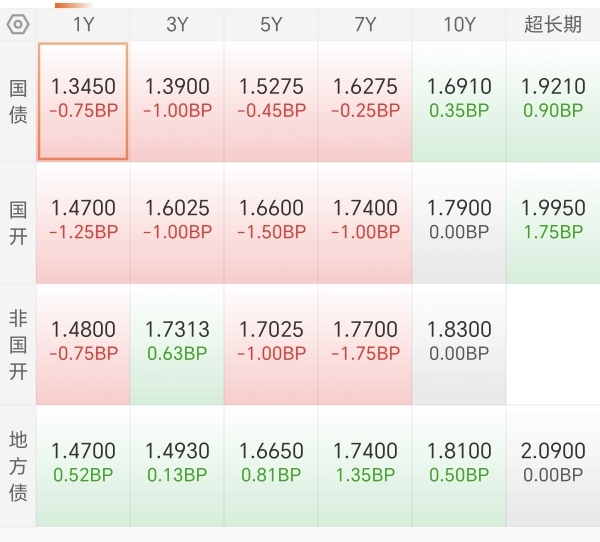The image size is (600, 542).
Task: Open 非国开 7Y cell showing 1.7700
Action: click(365, 344)
